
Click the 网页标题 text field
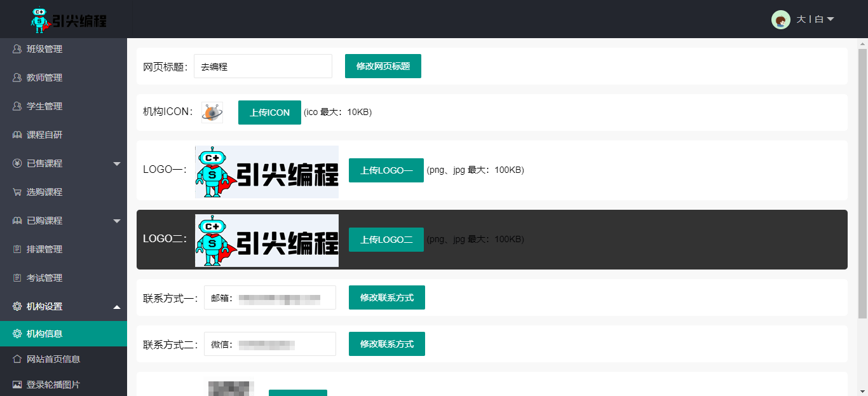262,66
